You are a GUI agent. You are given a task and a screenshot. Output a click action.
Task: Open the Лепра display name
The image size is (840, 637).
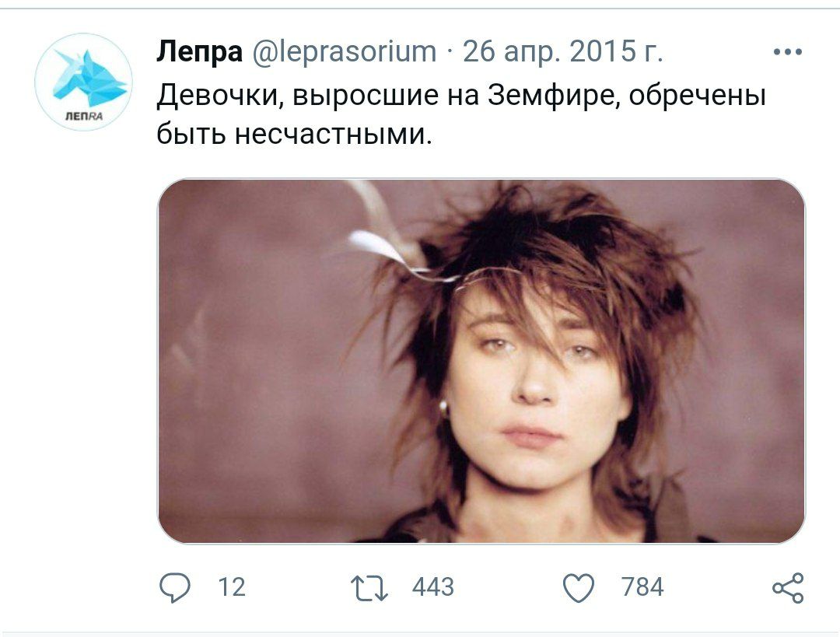click(199, 52)
